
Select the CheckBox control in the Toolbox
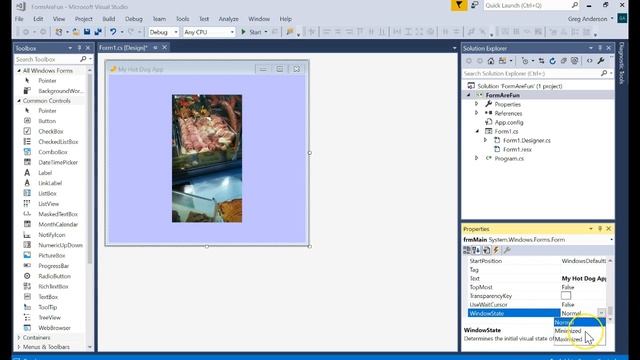pos(51,131)
